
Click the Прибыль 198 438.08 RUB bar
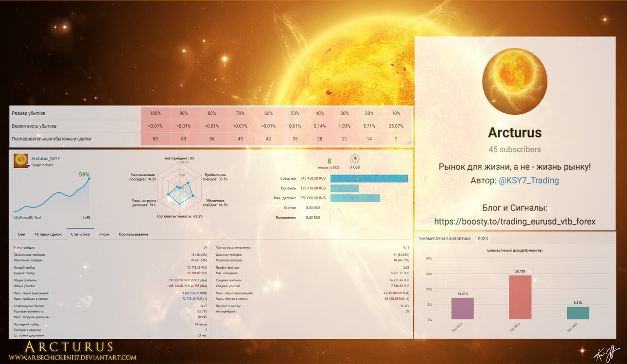345,188
